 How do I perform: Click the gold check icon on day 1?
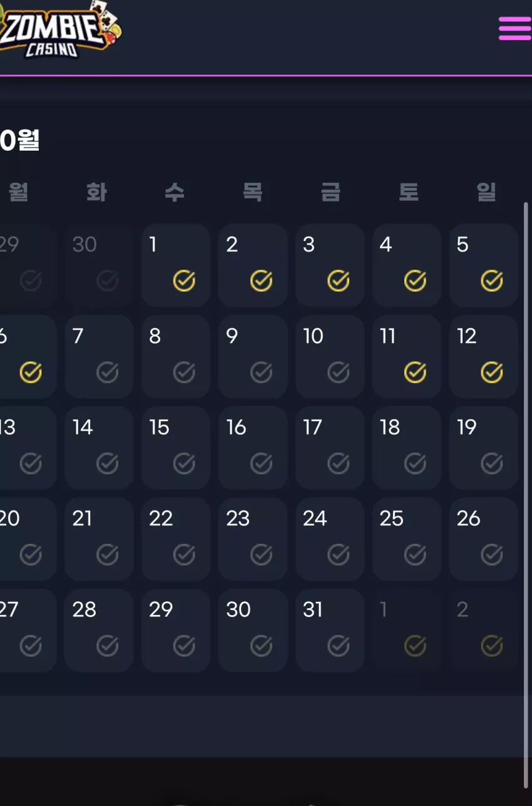pyautogui.click(x=184, y=281)
